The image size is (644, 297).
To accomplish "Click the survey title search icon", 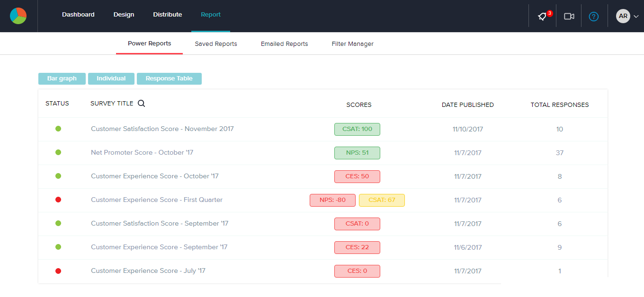I will pyautogui.click(x=142, y=104).
